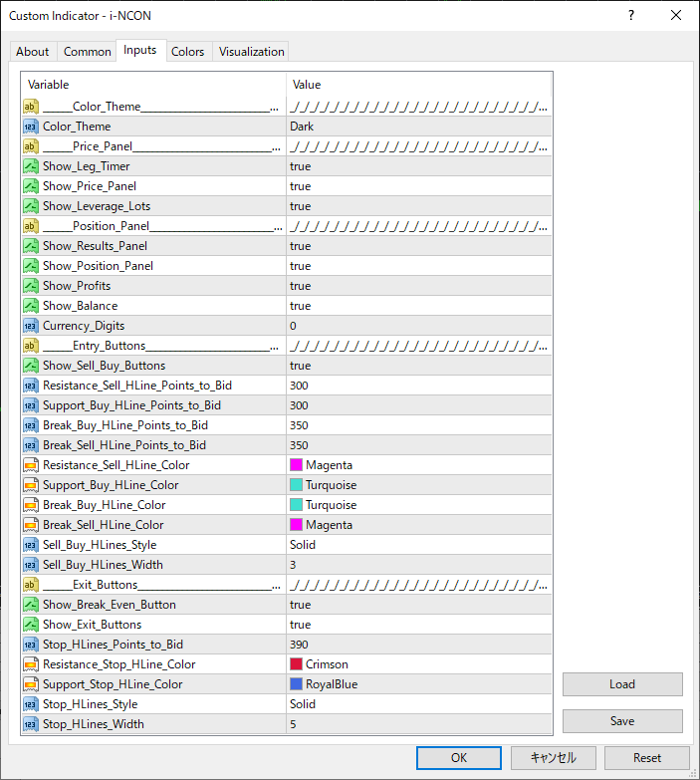Click the bool icon beside Show_Results_Panel

pos(30,246)
